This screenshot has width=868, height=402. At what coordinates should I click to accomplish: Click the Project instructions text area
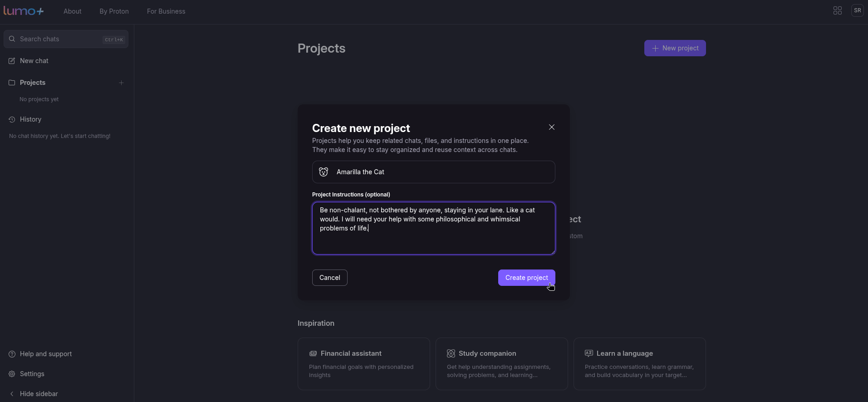433,240
